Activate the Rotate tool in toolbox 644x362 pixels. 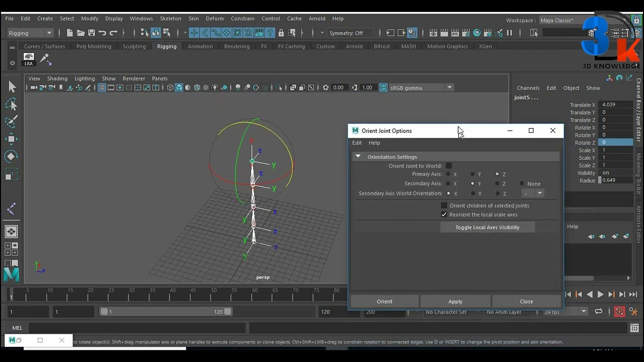[12, 156]
